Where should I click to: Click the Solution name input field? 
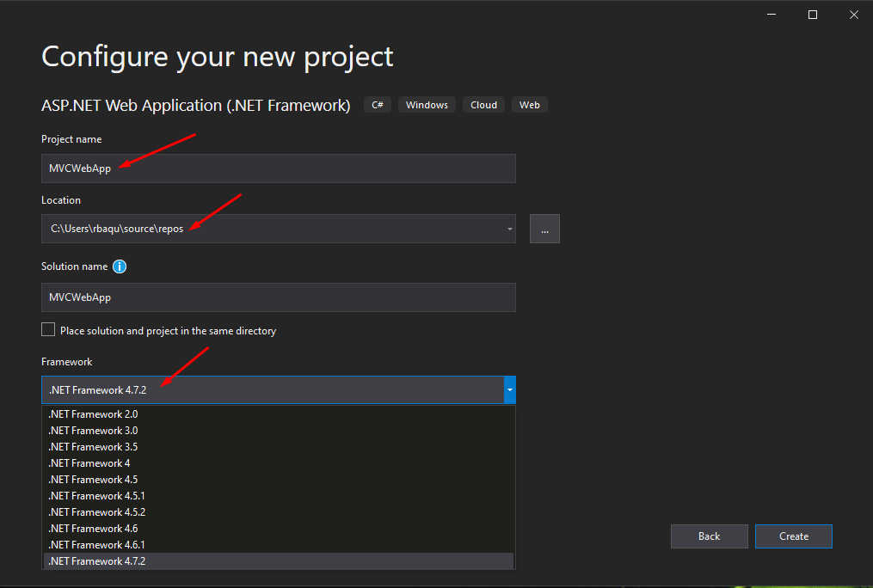[279, 297]
